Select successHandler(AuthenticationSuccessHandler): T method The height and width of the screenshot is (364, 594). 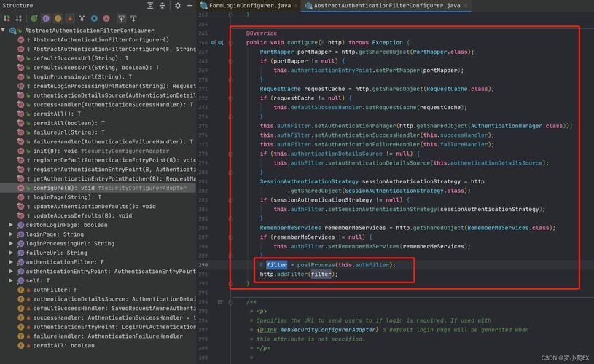tap(113, 105)
